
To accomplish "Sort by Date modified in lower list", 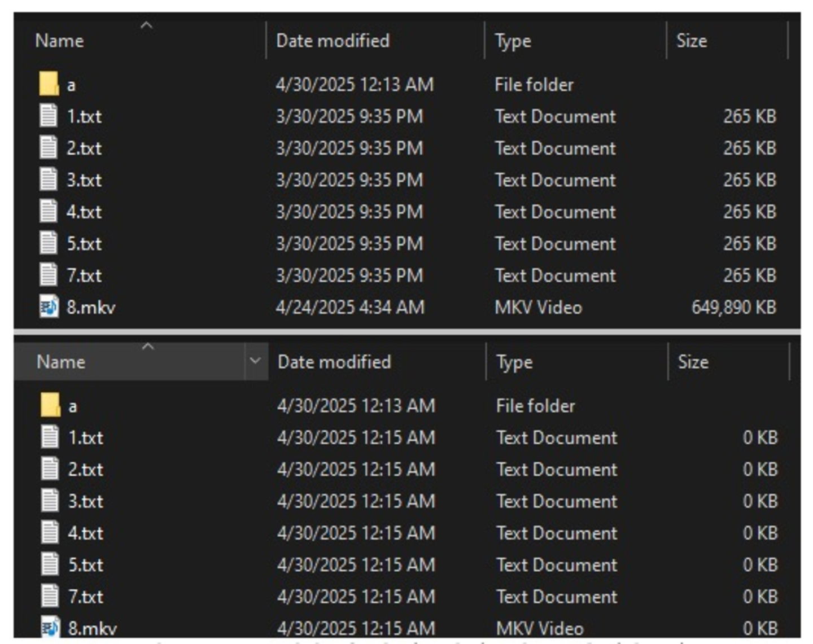I will click(334, 362).
